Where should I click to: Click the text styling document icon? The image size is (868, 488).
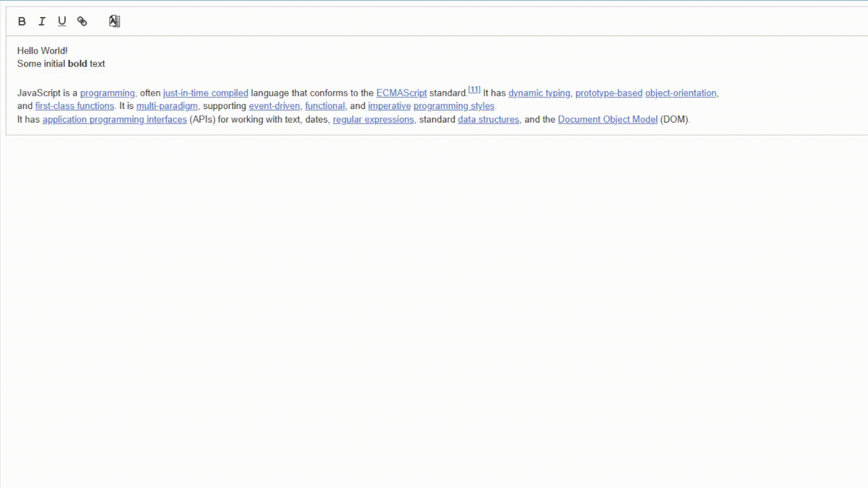(114, 21)
